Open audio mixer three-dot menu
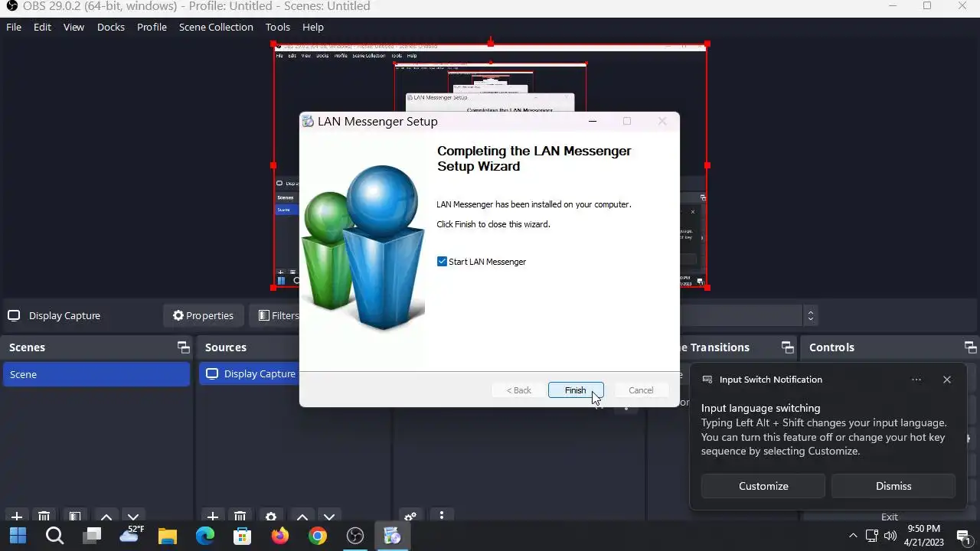Viewport: 980px width, 551px height. [441, 517]
